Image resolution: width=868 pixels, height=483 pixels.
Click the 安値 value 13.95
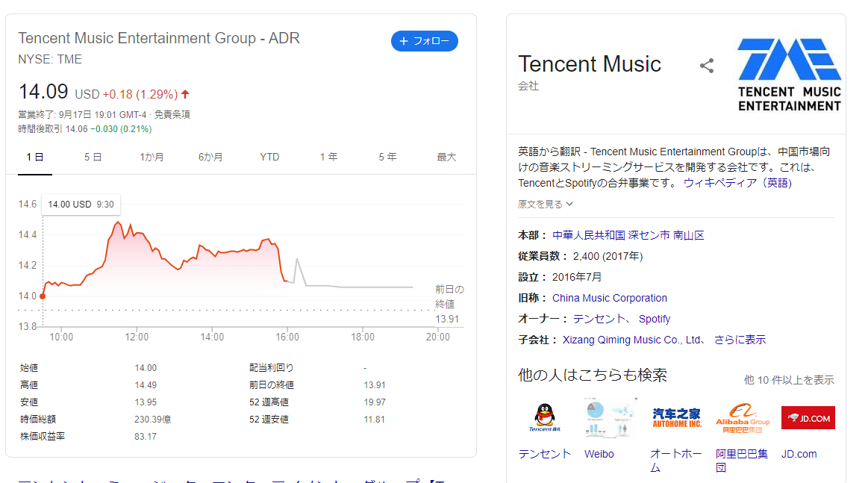click(x=146, y=402)
